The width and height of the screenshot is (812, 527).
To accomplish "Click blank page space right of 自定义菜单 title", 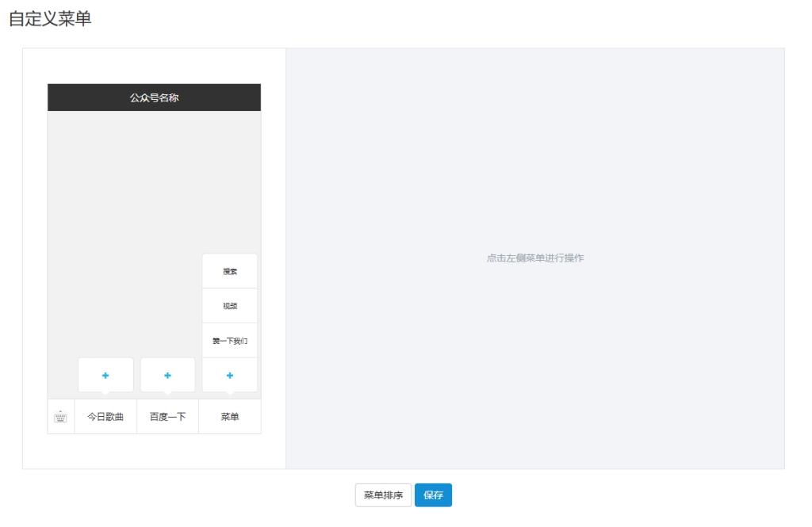I will click(396, 19).
